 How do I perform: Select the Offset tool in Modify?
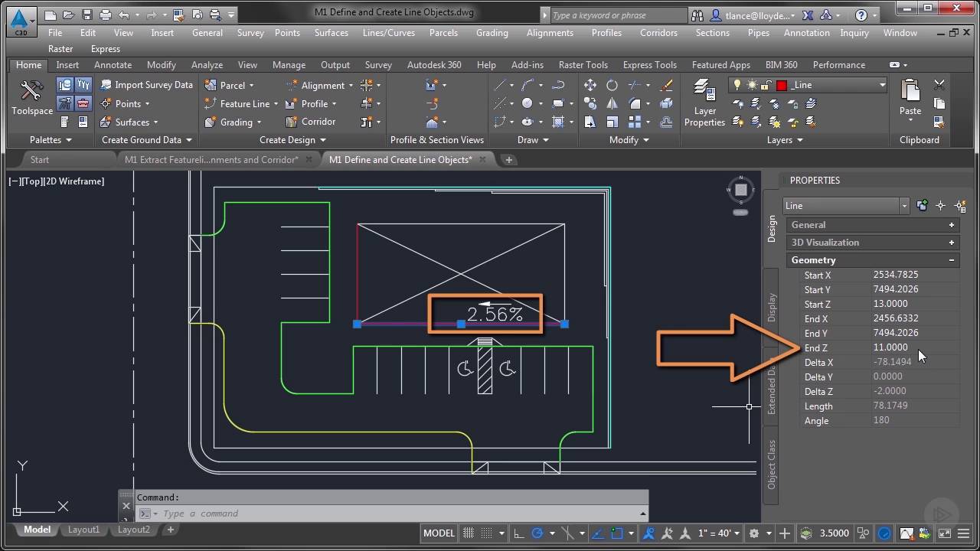pyautogui.click(x=666, y=122)
